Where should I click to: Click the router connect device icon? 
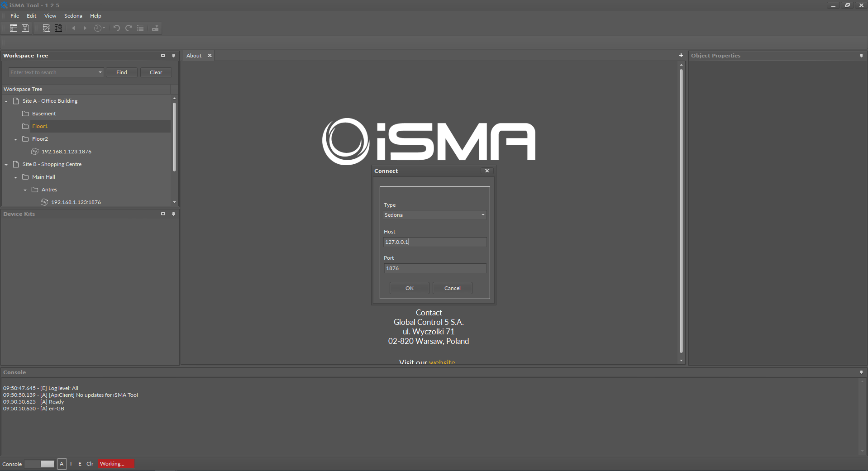155,28
